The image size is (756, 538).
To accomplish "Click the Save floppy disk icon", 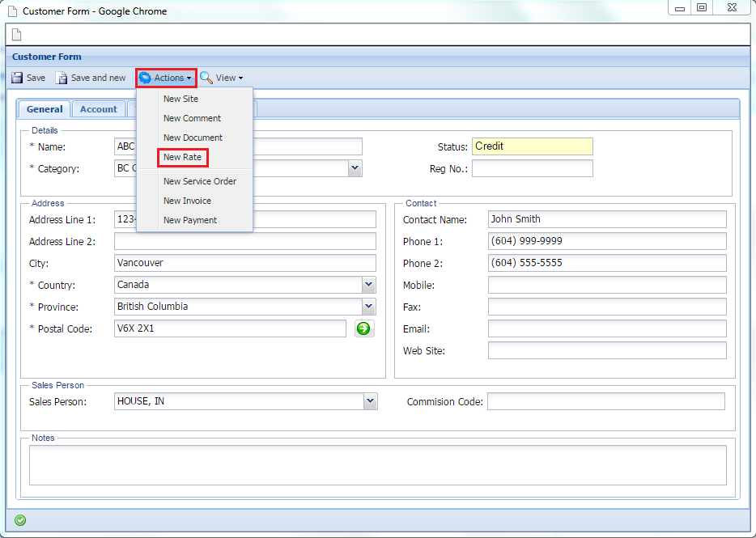I will click(17, 78).
